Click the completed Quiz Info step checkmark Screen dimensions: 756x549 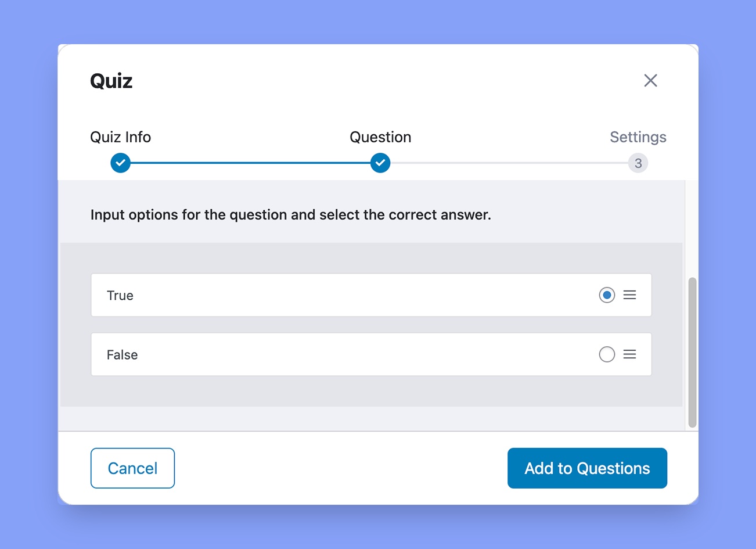[120, 163]
